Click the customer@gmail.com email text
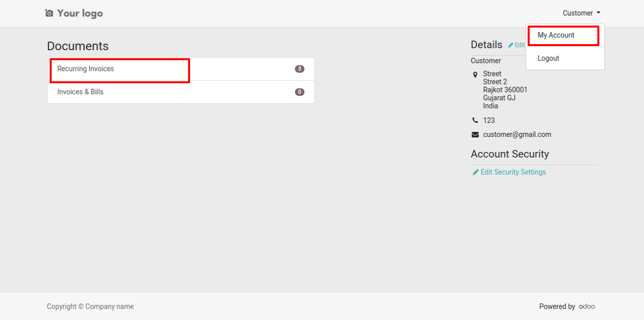Image resolution: width=644 pixels, height=320 pixels. [x=517, y=134]
